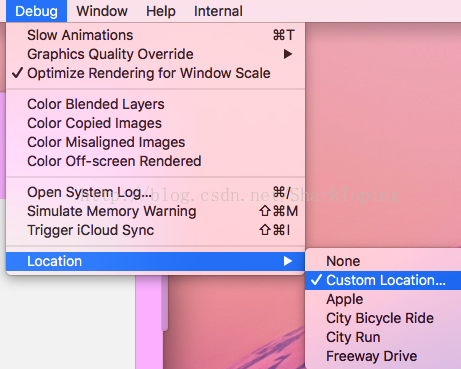461x369 pixels.
Task: Enable Color Copied Images
Action: (155, 123)
